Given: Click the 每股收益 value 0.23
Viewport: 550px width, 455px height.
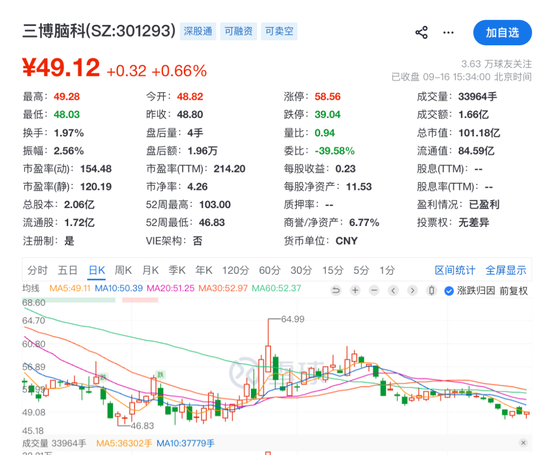Looking at the screenshot, I should 346,169.
